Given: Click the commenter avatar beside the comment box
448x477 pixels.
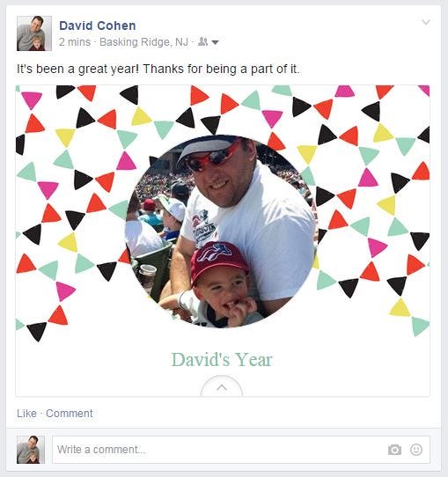Looking at the screenshot, I should click(31, 450).
